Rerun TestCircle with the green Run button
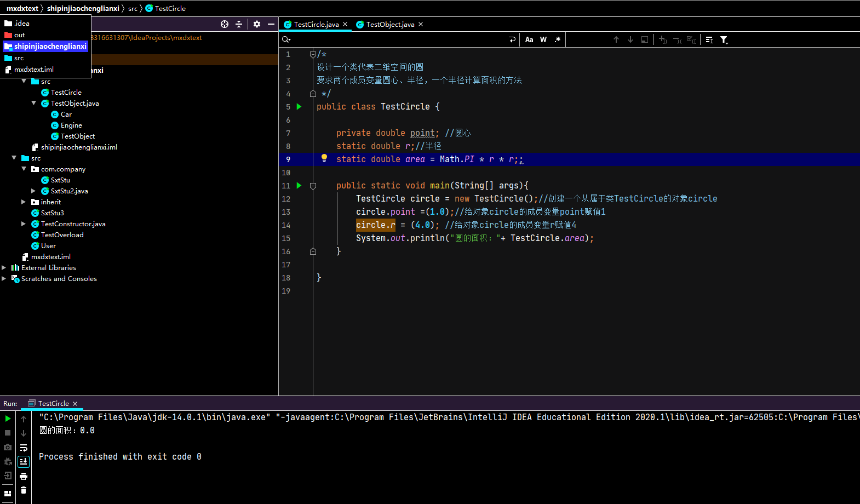 [x=8, y=419]
